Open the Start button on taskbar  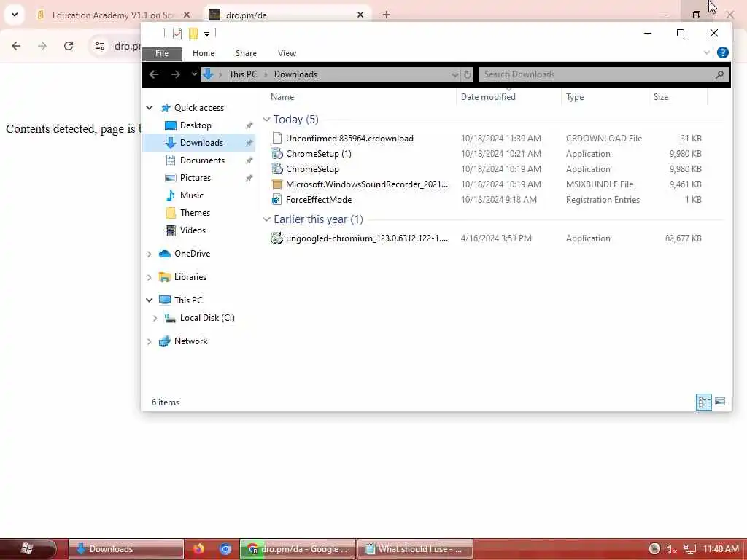(28, 548)
